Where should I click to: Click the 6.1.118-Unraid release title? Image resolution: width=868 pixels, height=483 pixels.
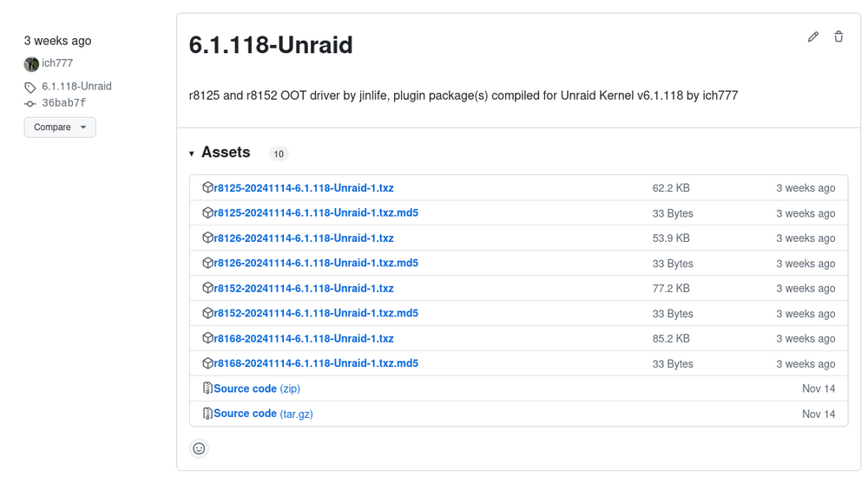(271, 45)
